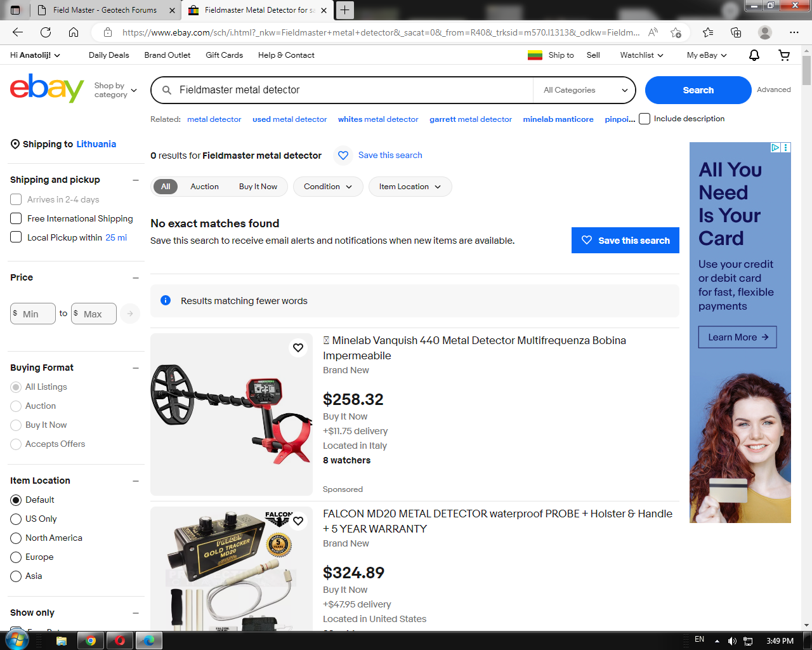812x650 pixels.
Task: Open eBay notifications bell
Action: [x=754, y=55]
